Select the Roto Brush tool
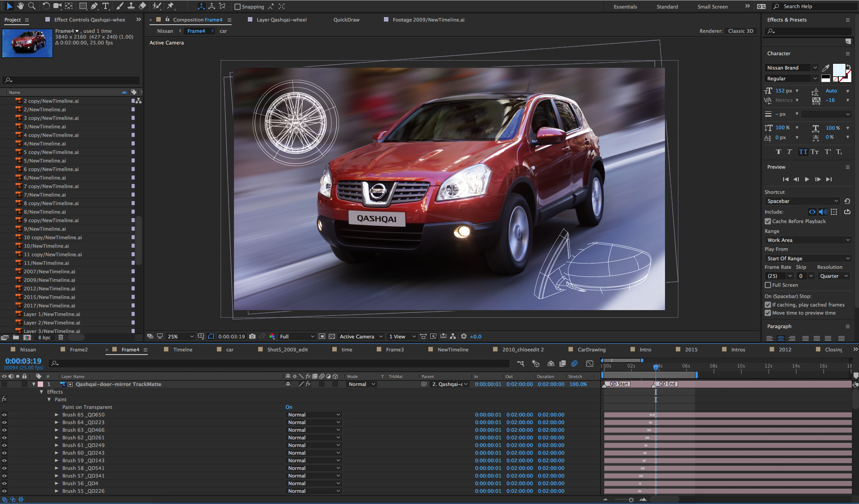This screenshot has height=504, width=859. pyautogui.click(x=157, y=6)
